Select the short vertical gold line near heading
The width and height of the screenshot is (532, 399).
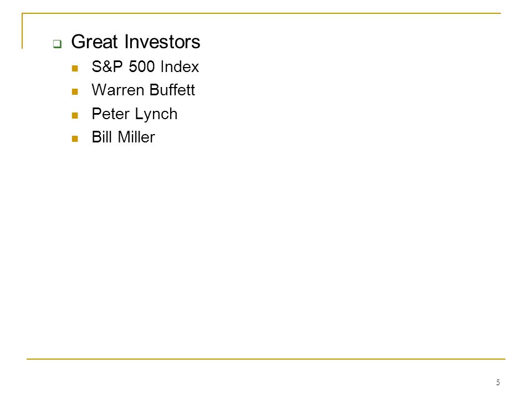[x=22, y=31]
